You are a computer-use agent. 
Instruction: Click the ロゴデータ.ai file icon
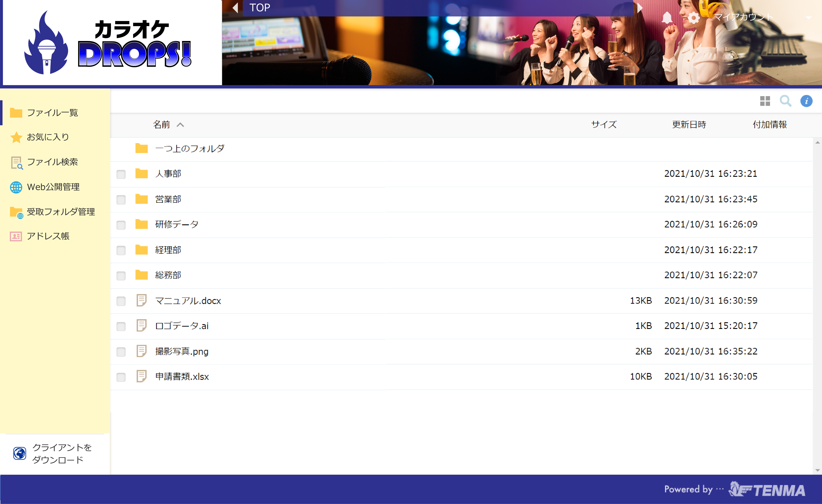(141, 326)
